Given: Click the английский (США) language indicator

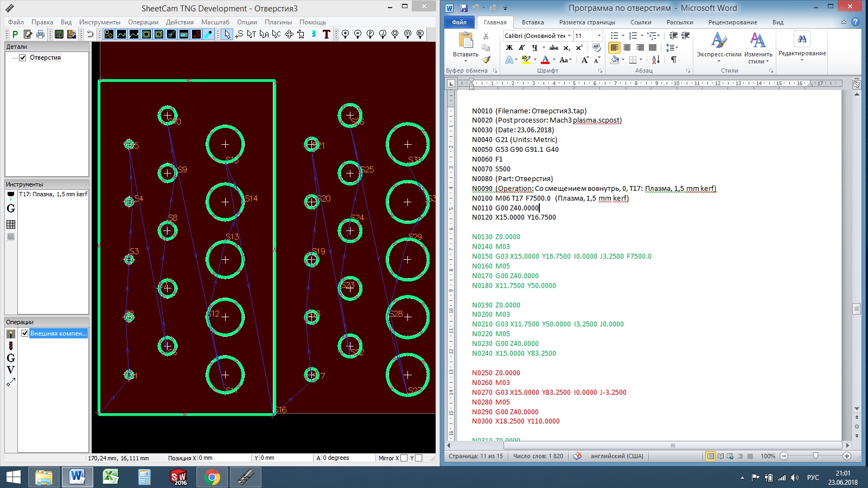Looking at the screenshot, I should click(x=617, y=456).
